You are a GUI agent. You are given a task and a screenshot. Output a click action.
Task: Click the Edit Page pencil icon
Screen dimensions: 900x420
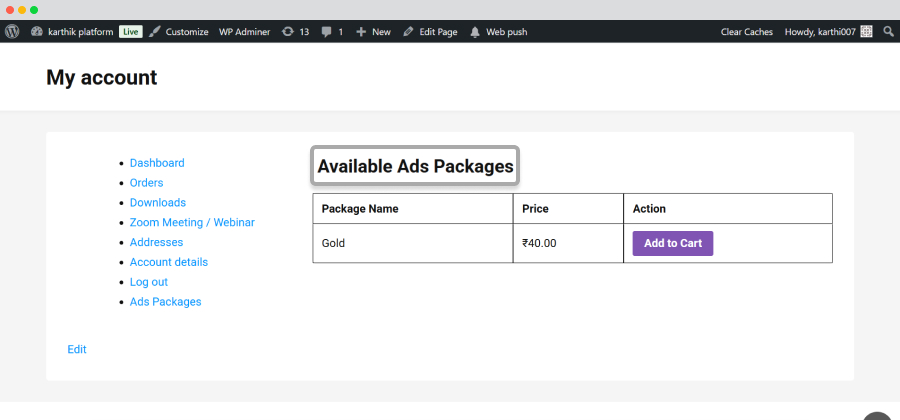tap(408, 32)
